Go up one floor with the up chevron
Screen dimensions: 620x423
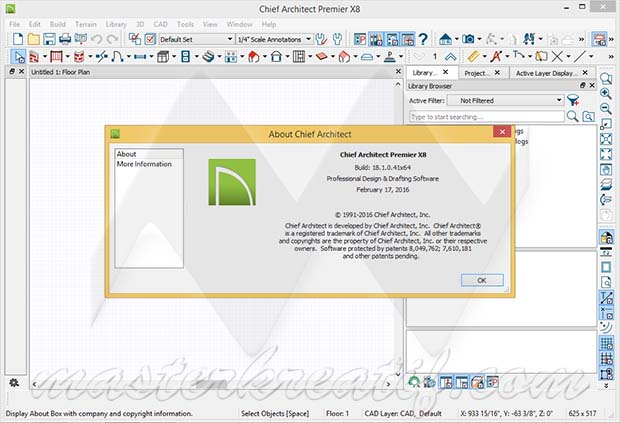[450, 57]
